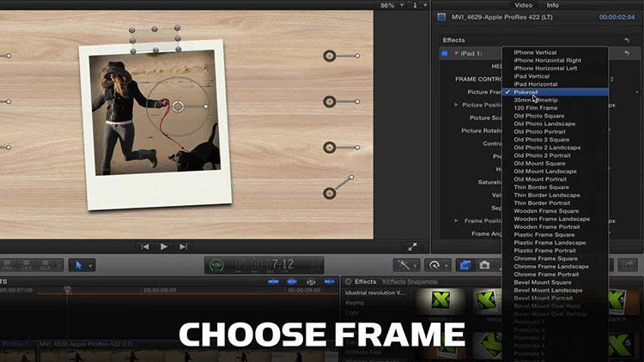Jump to next edit in viewer
The height and width of the screenshot is (362, 644).
point(183,247)
